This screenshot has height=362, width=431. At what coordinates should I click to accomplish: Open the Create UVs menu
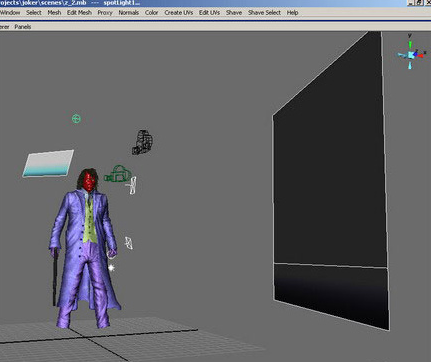(x=178, y=12)
